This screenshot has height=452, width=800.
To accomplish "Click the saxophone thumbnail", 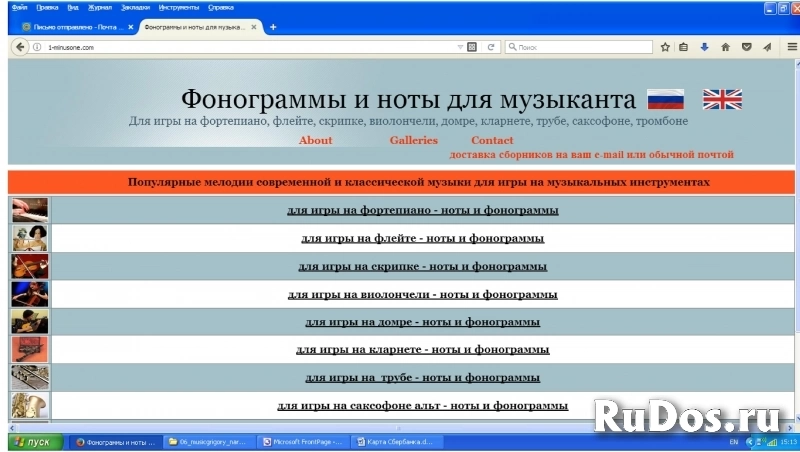I will click(30, 406).
